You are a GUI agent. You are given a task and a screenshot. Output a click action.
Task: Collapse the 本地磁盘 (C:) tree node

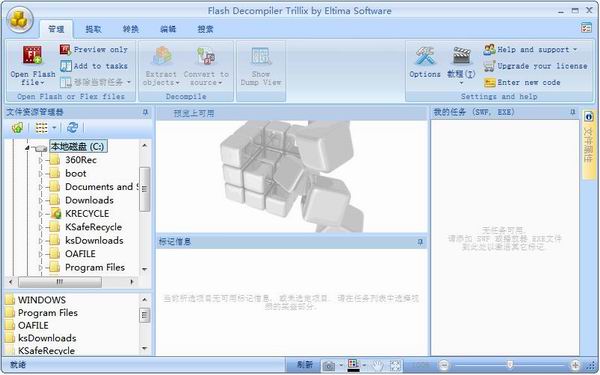click(27, 147)
